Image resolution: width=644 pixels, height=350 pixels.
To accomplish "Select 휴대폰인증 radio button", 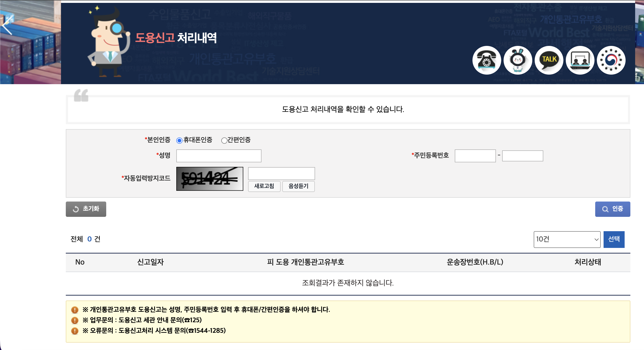I will [179, 140].
